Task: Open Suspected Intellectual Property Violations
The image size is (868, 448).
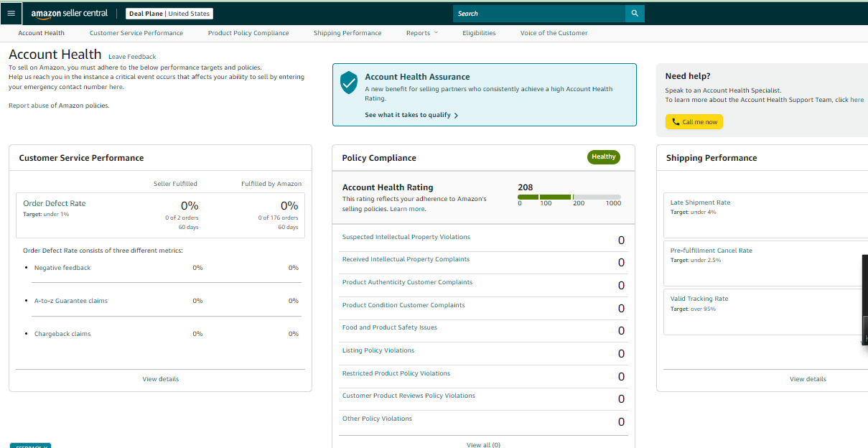Action: (406, 237)
